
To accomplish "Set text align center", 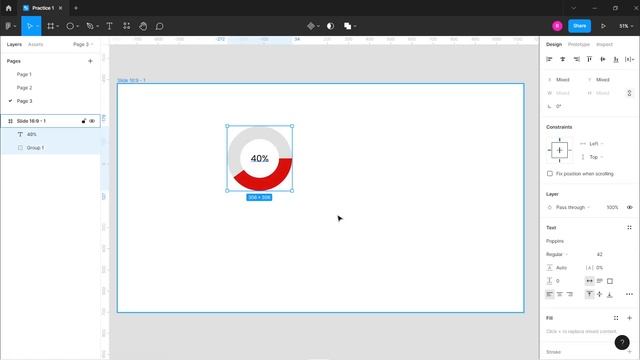I will point(560,294).
